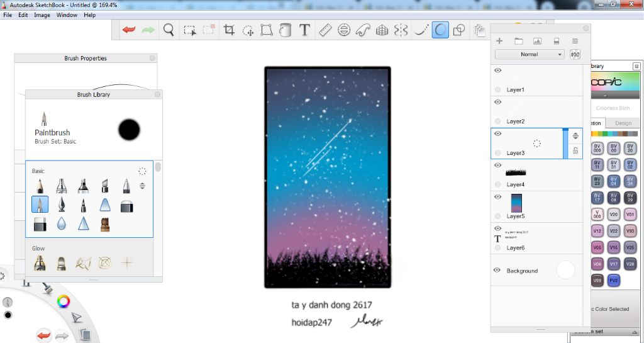Select the Layer5 gradient thumbnail
This screenshot has height=343, width=644.
[x=516, y=203]
